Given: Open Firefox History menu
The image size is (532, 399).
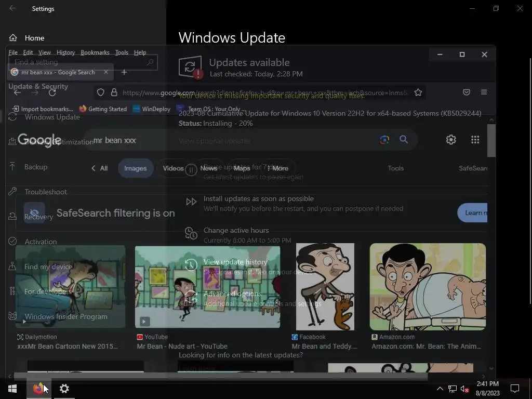Looking at the screenshot, I should tap(65, 52).
